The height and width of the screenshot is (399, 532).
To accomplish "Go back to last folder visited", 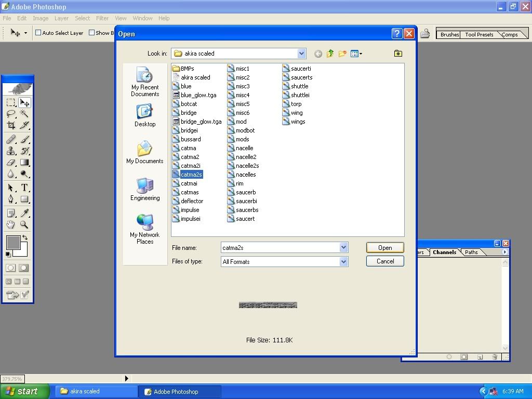I will [318, 54].
